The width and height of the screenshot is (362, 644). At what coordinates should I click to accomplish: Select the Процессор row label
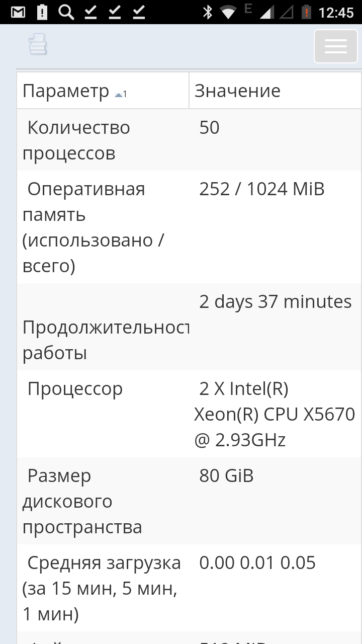click(75, 389)
